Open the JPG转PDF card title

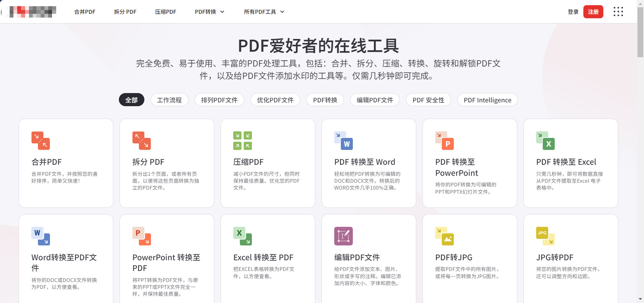(x=555, y=257)
